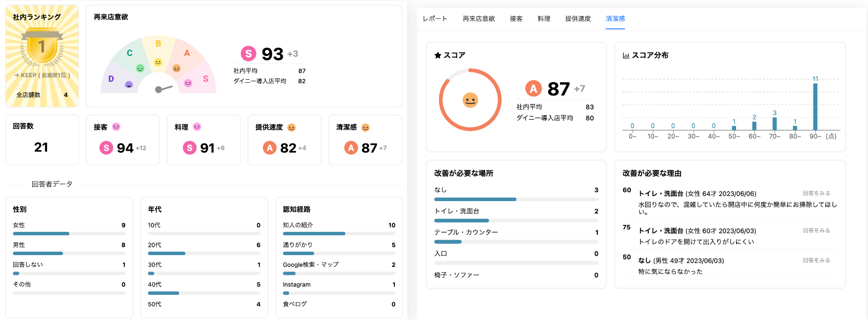
Task: Open 回答をみる for the 60才 comment
Action: click(816, 231)
